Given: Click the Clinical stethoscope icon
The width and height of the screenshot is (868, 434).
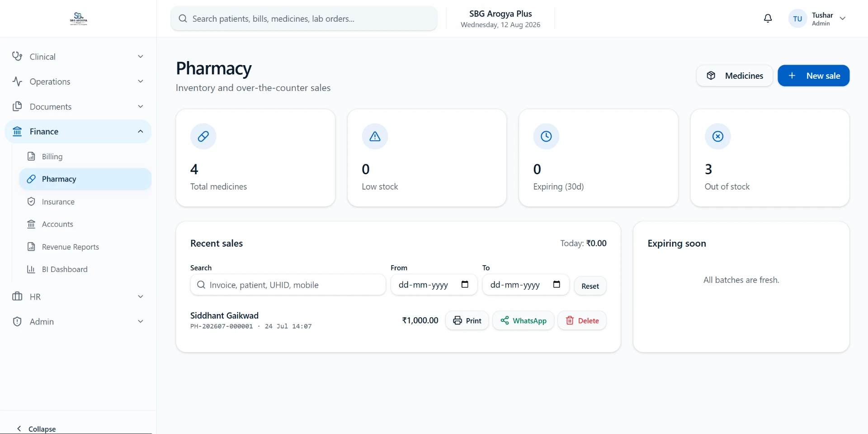Looking at the screenshot, I should pos(17,57).
